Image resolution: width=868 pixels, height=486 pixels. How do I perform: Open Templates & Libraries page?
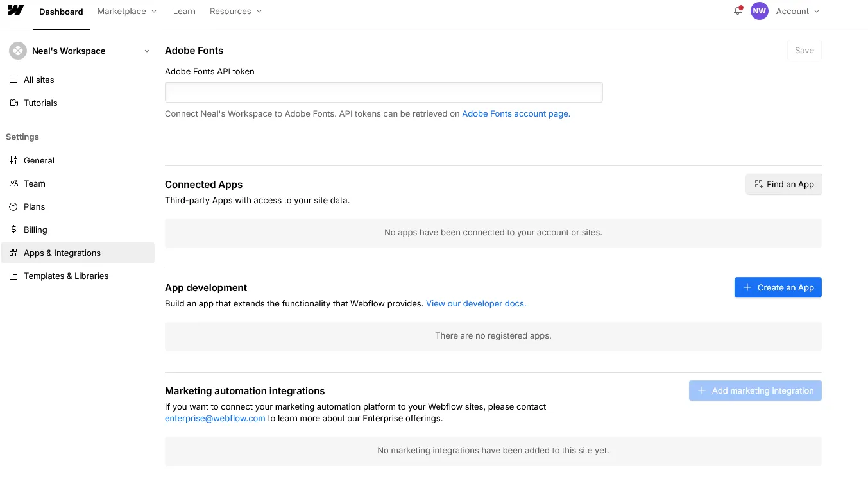[65, 276]
